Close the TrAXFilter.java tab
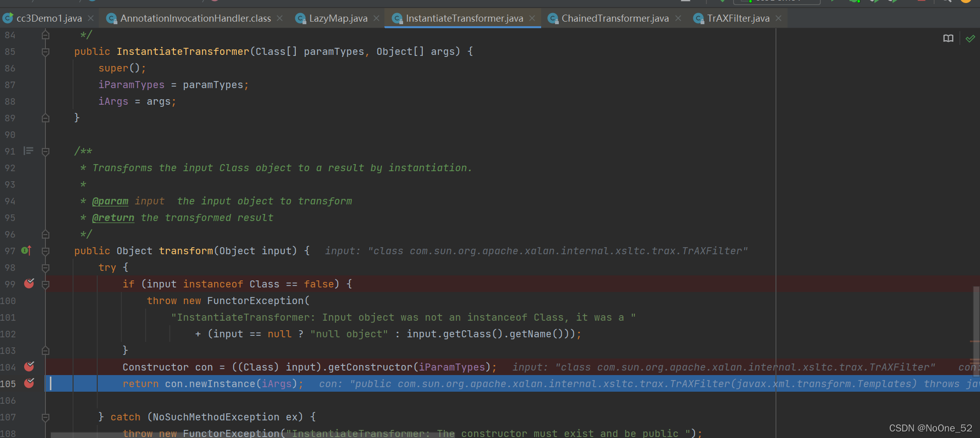Screen dimensions: 980x438 coord(778,19)
